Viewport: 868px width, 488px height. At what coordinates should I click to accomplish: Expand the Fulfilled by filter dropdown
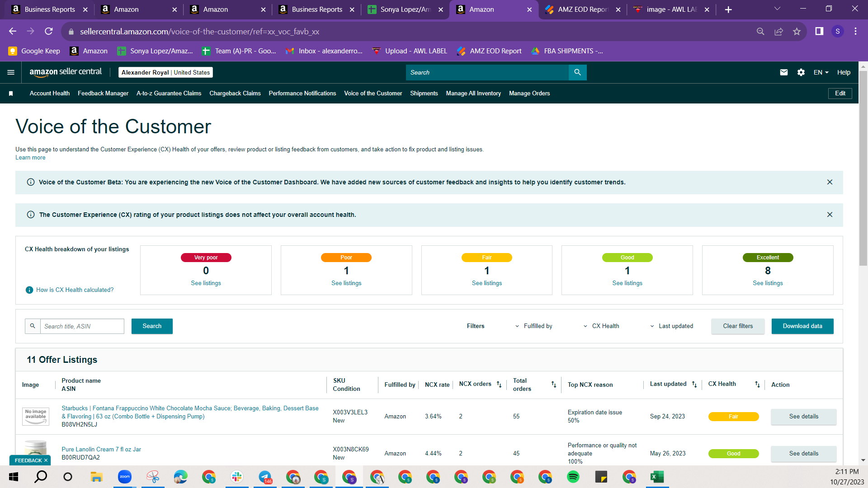[533, 326]
